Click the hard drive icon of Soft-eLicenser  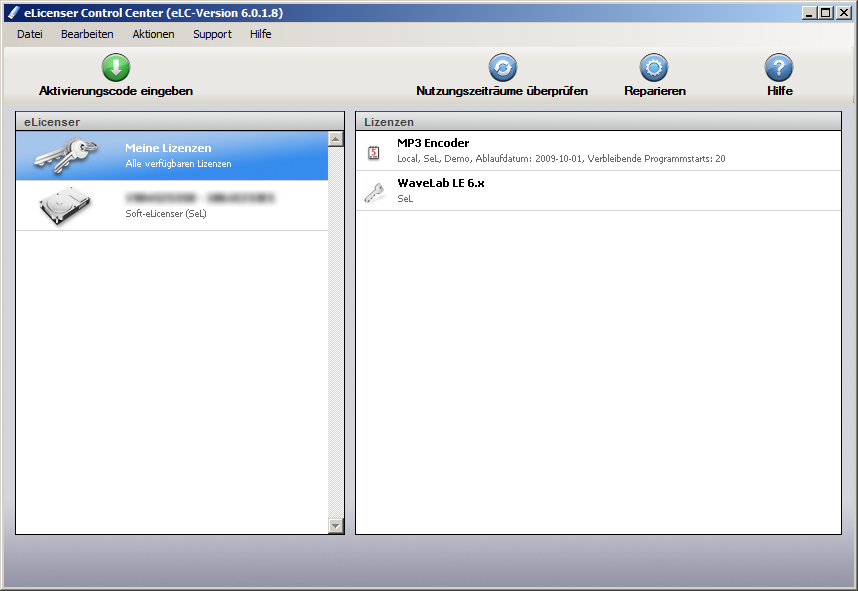pyautogui.click(x=65, y=205)
